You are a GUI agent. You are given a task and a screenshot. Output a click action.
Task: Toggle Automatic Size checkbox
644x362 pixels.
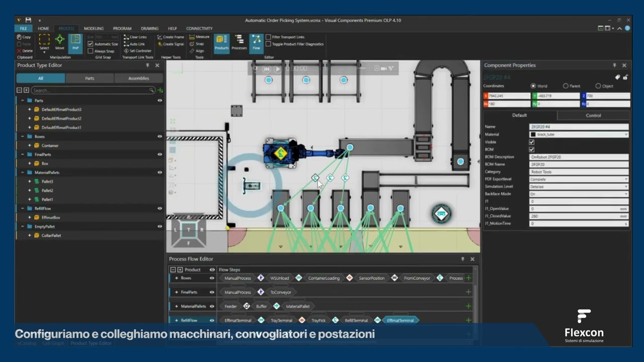click(x=91, y=44)
